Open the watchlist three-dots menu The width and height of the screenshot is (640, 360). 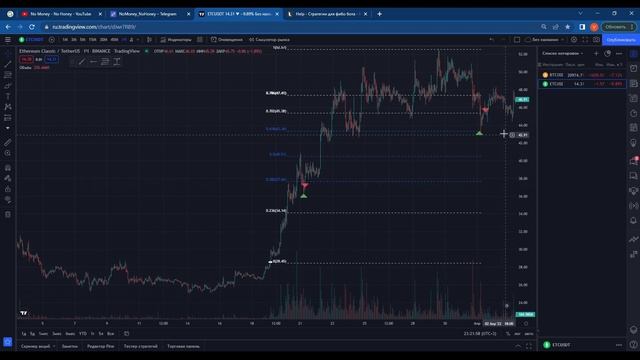pyautogui.click(x=619, y=53)
